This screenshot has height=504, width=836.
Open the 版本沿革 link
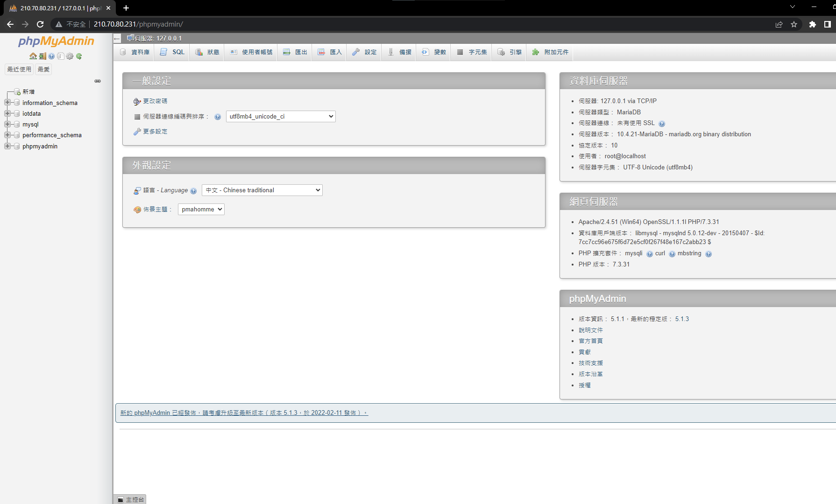pos(591,374)
